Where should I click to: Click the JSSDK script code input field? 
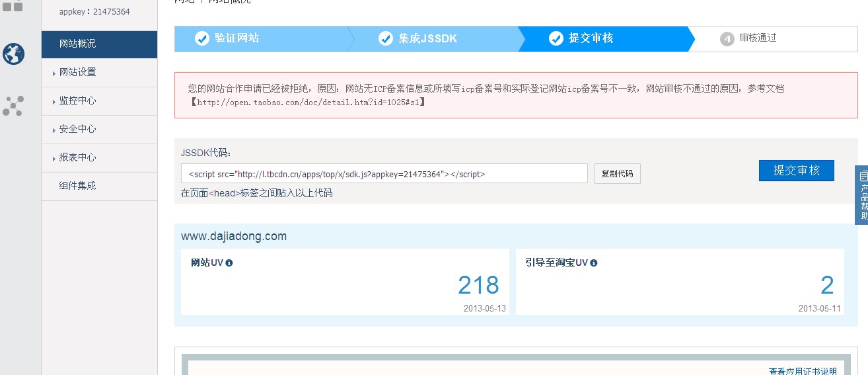[x=384, y=174]
